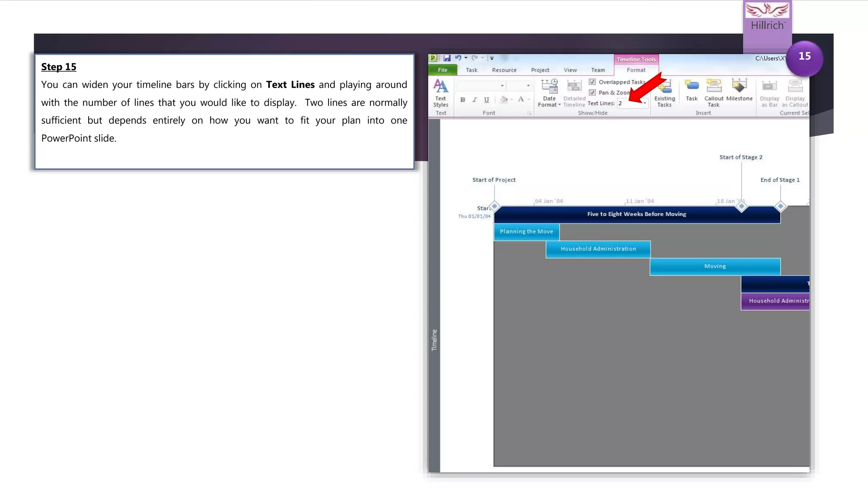The height and width of the screenshot is (488, 868).
Task: Toggle Bold formatting
Action: tap(463, 100)
